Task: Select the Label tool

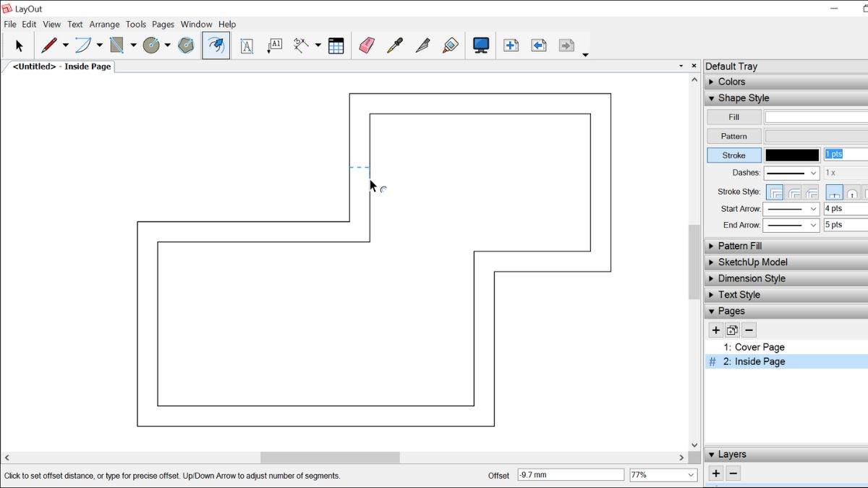Action: point(274,46)
